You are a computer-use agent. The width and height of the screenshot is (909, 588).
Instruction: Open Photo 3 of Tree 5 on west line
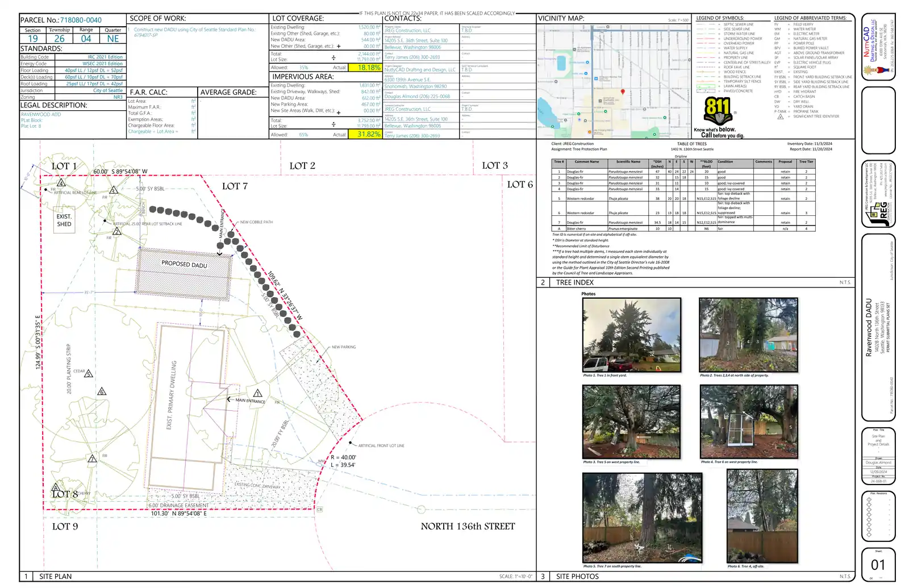(631, 422)
